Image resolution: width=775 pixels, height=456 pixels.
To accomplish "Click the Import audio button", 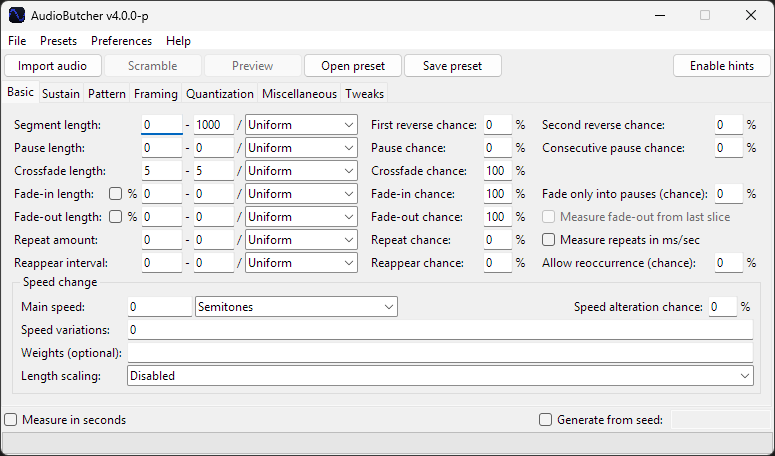I will point(52,66).
